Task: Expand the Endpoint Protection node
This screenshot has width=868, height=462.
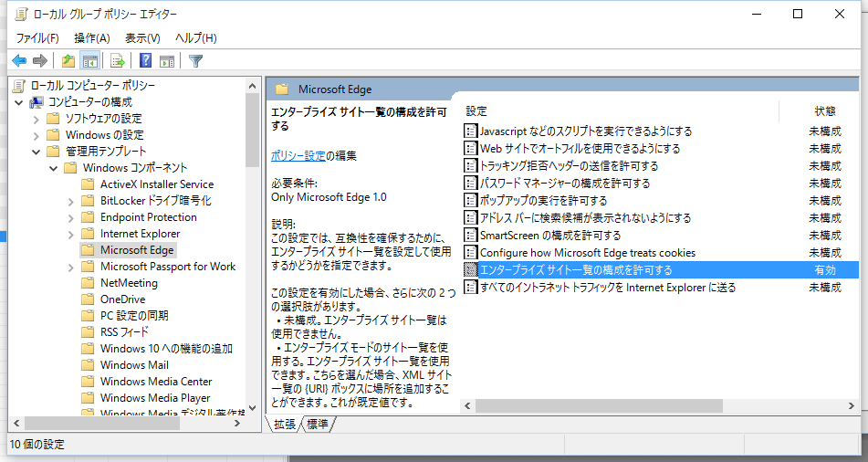Action: click(x=70, y=217)
